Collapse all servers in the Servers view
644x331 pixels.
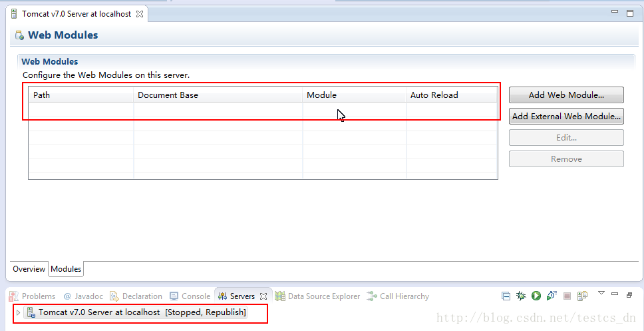(506, 296)
